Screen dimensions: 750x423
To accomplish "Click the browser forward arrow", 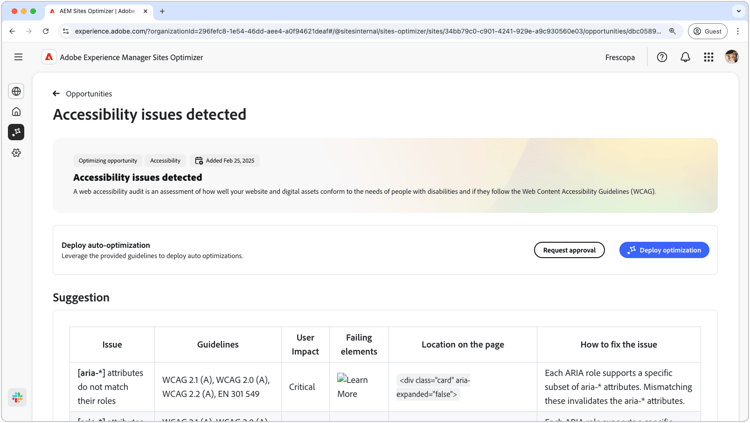I will coord(29,31).
